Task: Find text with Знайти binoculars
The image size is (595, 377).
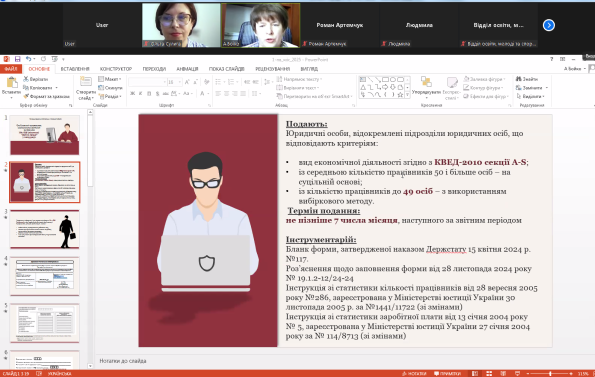Action: coord(527,79)
